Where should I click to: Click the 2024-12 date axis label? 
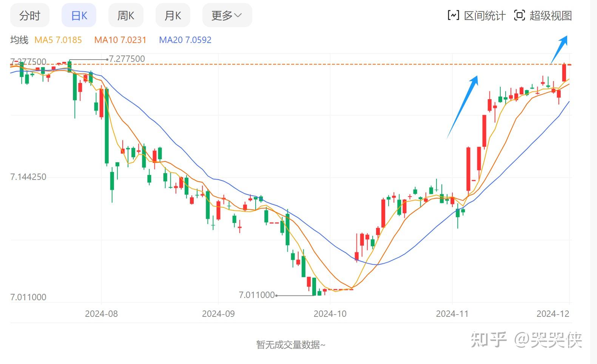tap(553, 314)
